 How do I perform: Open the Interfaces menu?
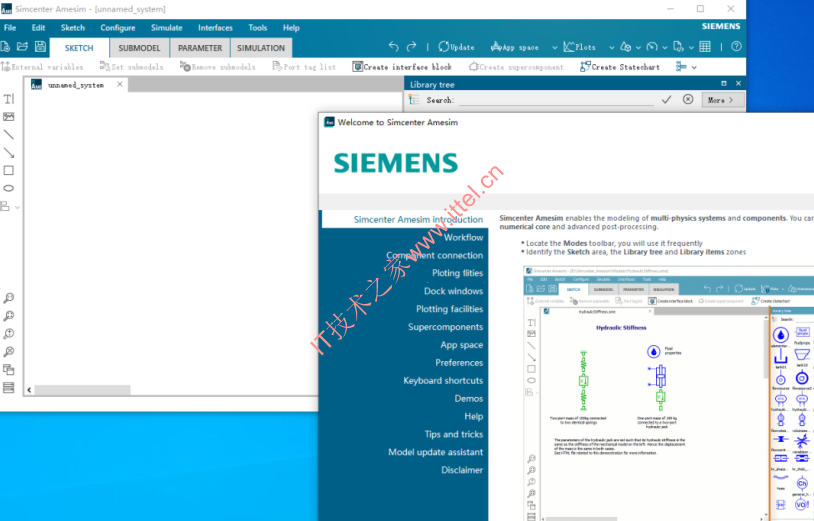coord(215,28)
